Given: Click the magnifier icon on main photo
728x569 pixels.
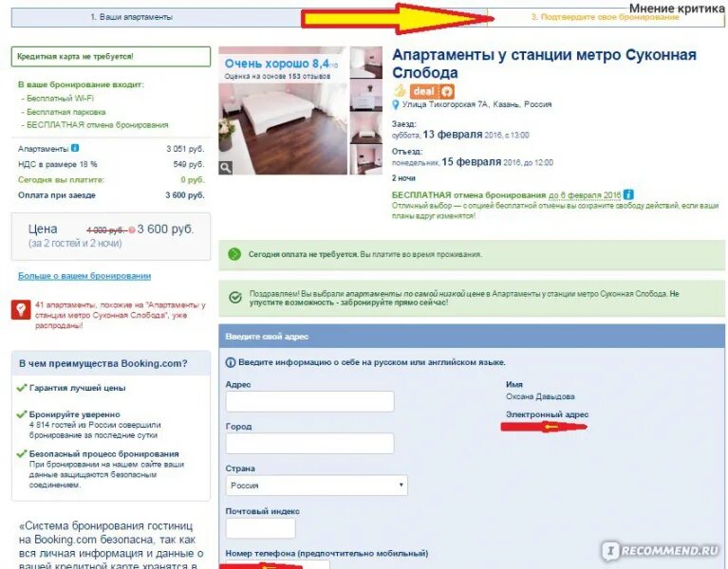Looking at the screenshot, I should (226, 168).
